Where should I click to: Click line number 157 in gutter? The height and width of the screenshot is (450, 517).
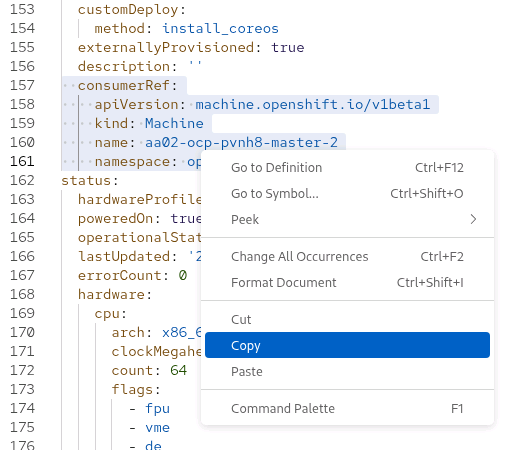pyautogui.click(x=22, y=85)
